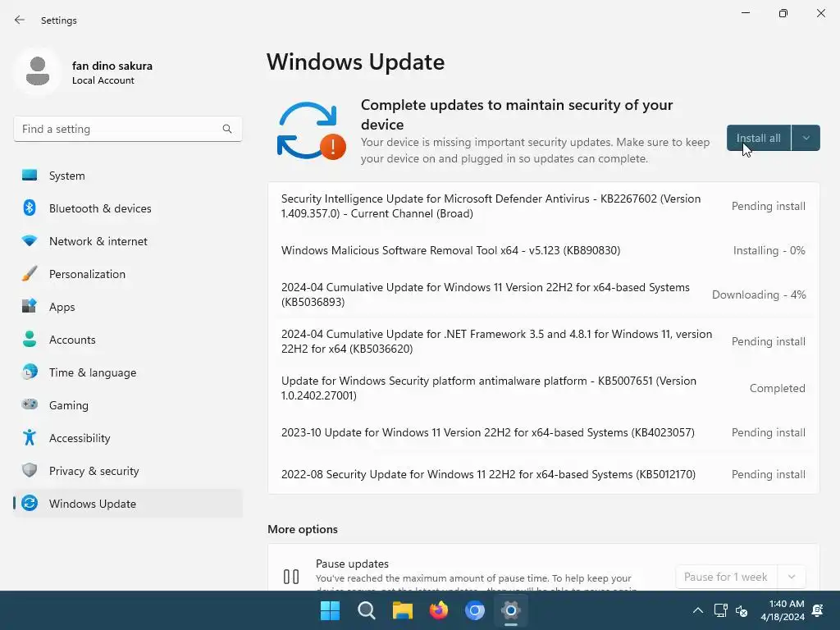Click Pause for 1 week button
This screenshot has width=840, height=630.
pos(726,577)
